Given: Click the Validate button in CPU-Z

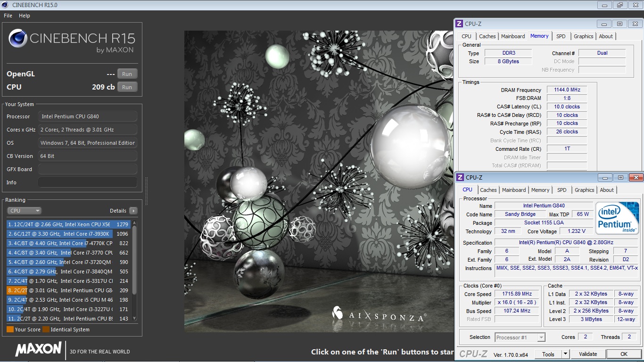Looking at the screenshot, I should pyautogui.click(x=588, y=354).
